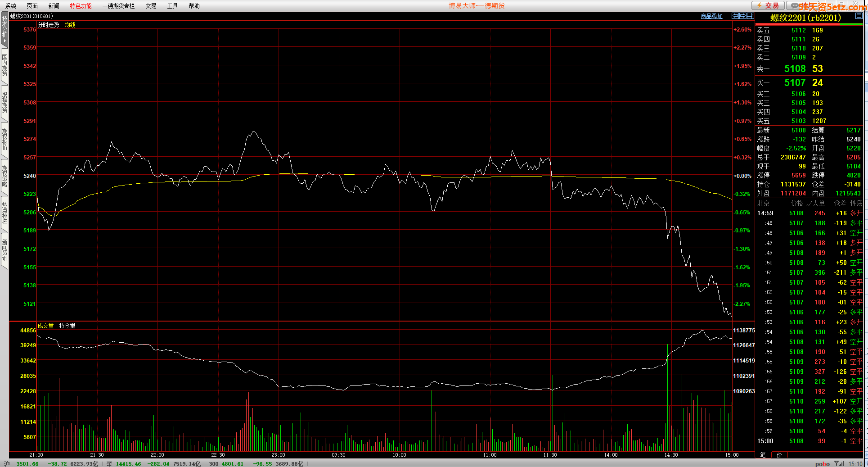Select the 股指期货 side tab
Viewport: 868px width, 467px height.
(4, 103)
